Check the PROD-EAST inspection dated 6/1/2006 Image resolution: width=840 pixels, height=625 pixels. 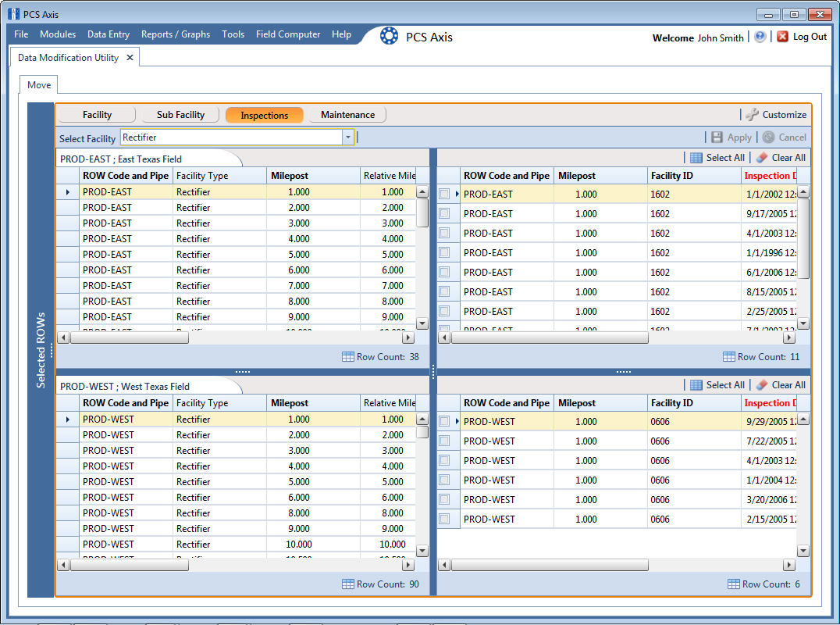pyautogui.click(x=444, y=273)
